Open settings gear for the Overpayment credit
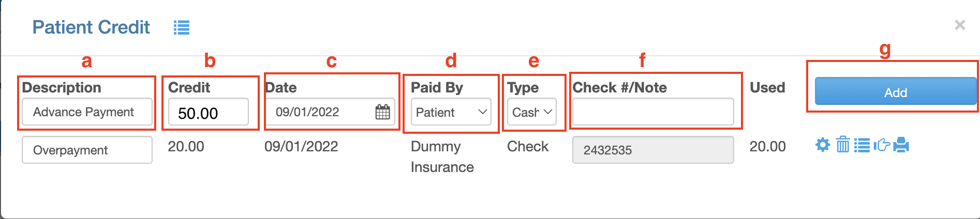The width and height of the screenshot is (980, 219). [x=822, y=145]
